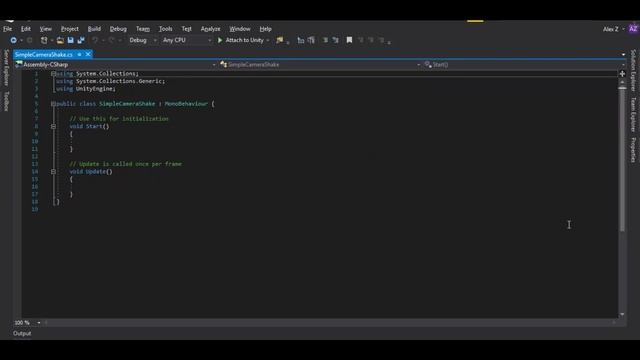Click icon right of Attach to Unity
This screenshot has width=640, height=360.
click(x=280, y=40)
